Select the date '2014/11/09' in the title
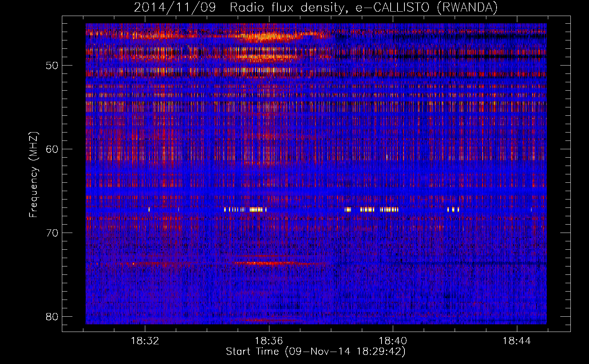The width and height of the screenshot is (589, 364). [175, 7]
